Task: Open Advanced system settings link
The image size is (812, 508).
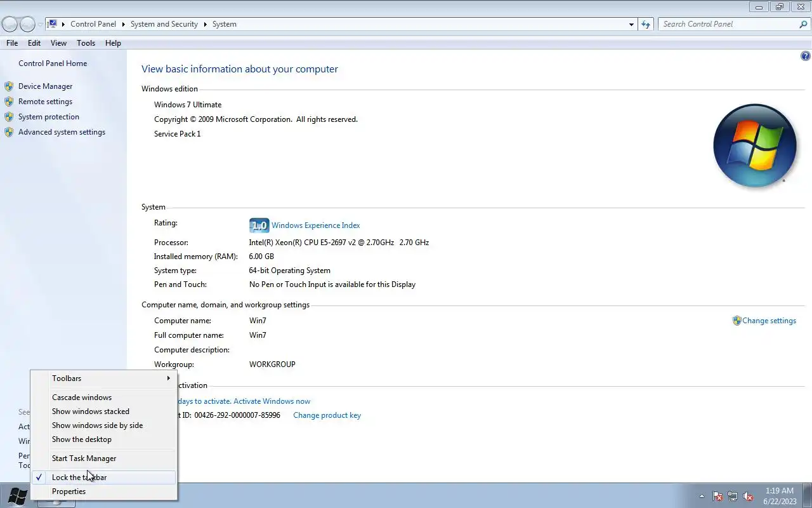Action: pyautogui.click(x=62, y=132)
